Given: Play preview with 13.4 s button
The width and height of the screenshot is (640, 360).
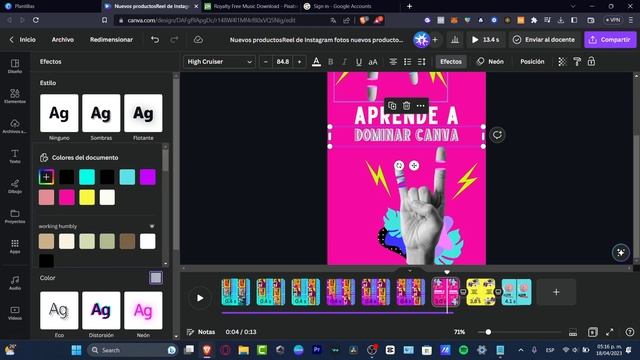Looking at the screenshot, I should click(486, 40).
